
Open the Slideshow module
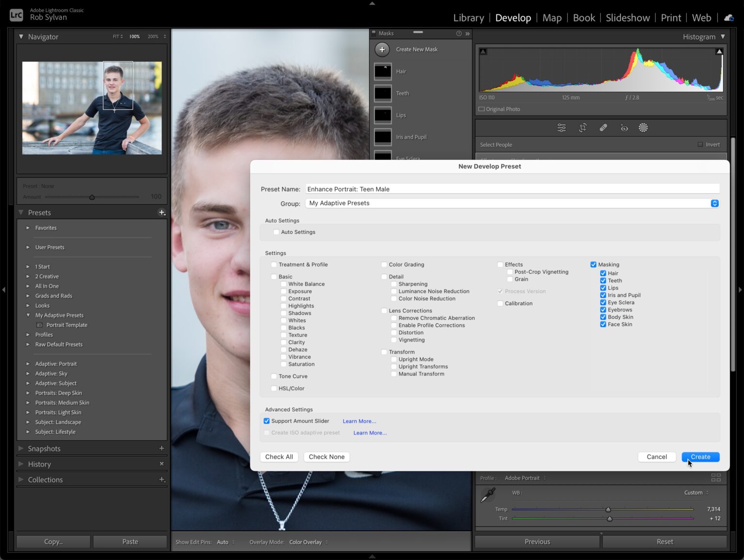[x=628, y=17]
